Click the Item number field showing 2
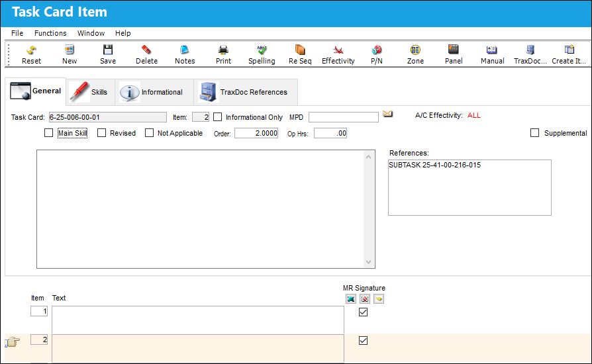This screenshot has height=364, width=592. tap(201, 117)
